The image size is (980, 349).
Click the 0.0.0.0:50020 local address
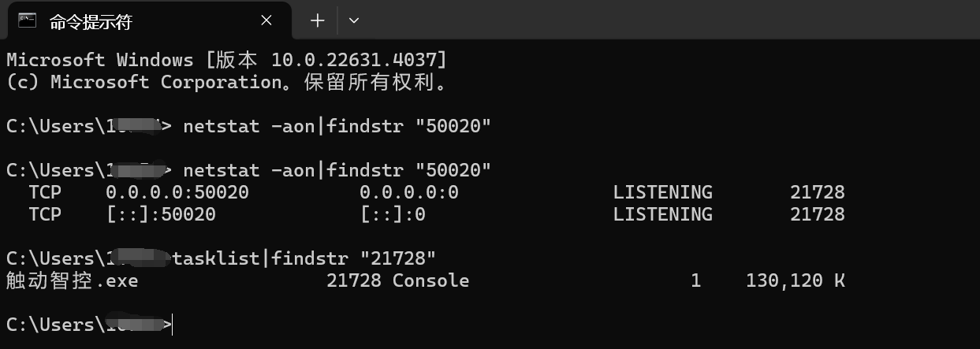click(177, 192)
